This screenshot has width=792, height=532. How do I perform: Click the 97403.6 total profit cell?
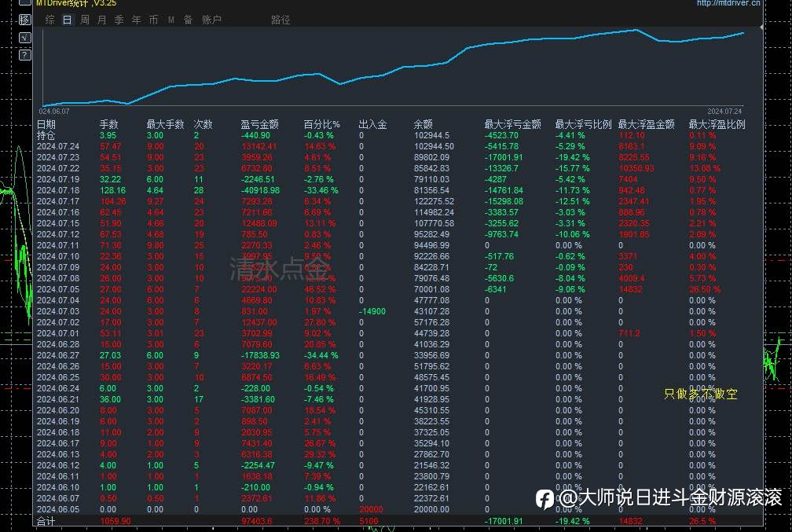pyautogui.click(x=257, y=521)
